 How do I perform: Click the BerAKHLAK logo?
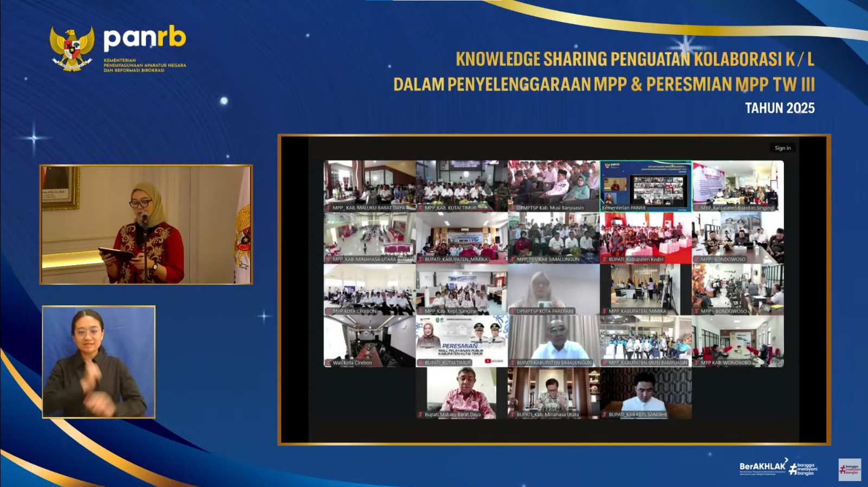tap(763, 466)
